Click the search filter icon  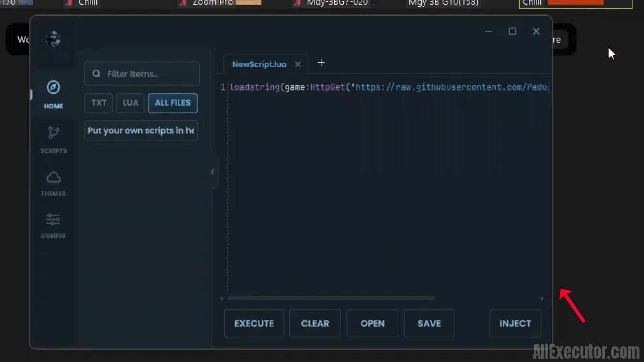[x=96, y=74]
